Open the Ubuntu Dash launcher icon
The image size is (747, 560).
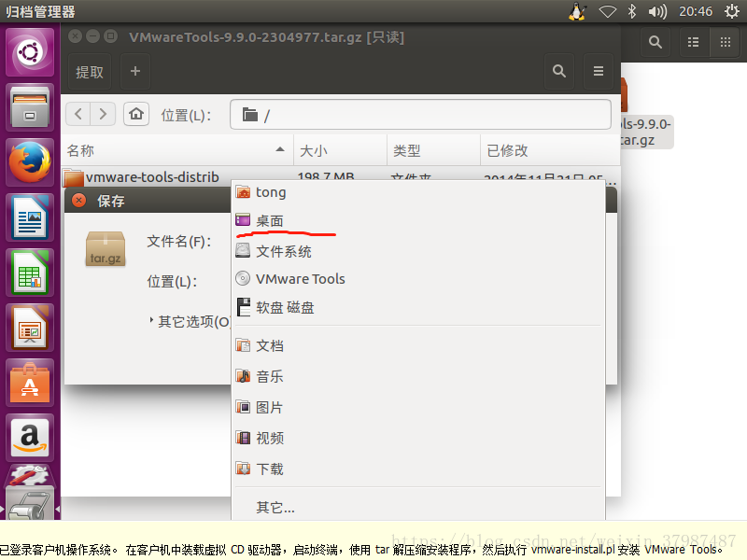click(30, 52)
